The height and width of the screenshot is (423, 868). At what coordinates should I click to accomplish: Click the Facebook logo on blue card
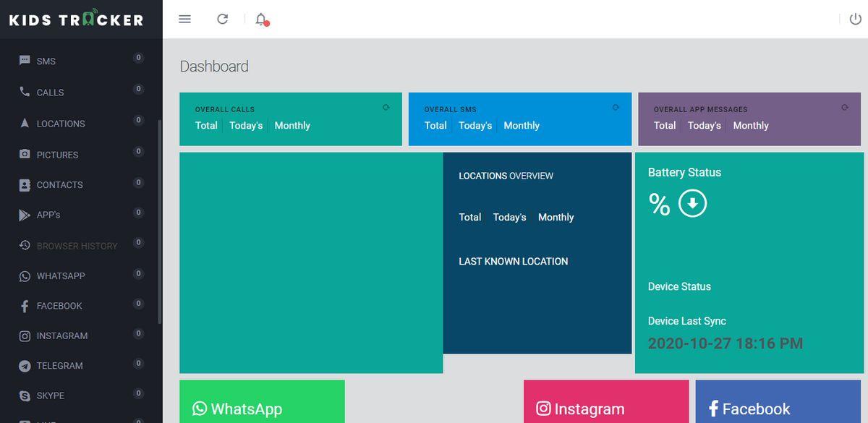point(713,409)
